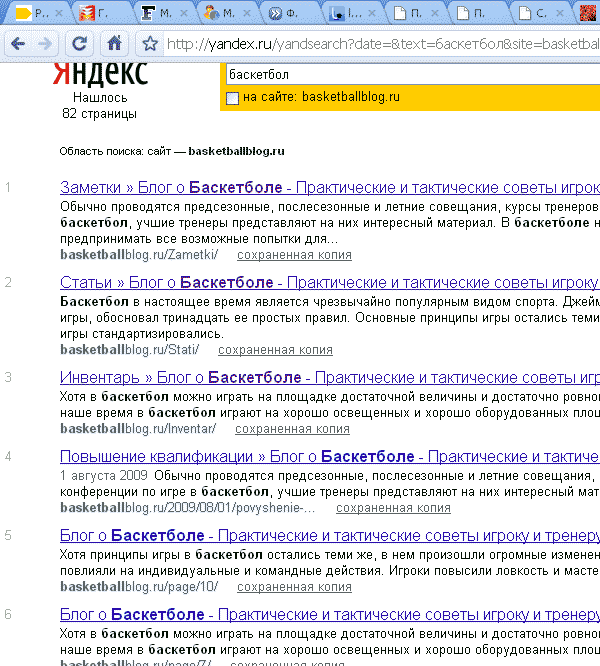The width and height of the screenshot is (600, 666).
Task: Close the person-icon "М." tab
Action: (x=247, y=14)
